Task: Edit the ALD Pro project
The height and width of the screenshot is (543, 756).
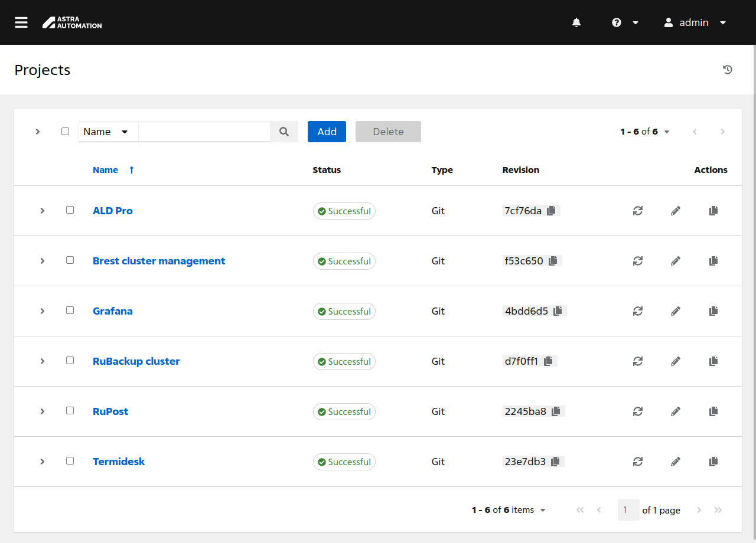Action: click(676, 211)
